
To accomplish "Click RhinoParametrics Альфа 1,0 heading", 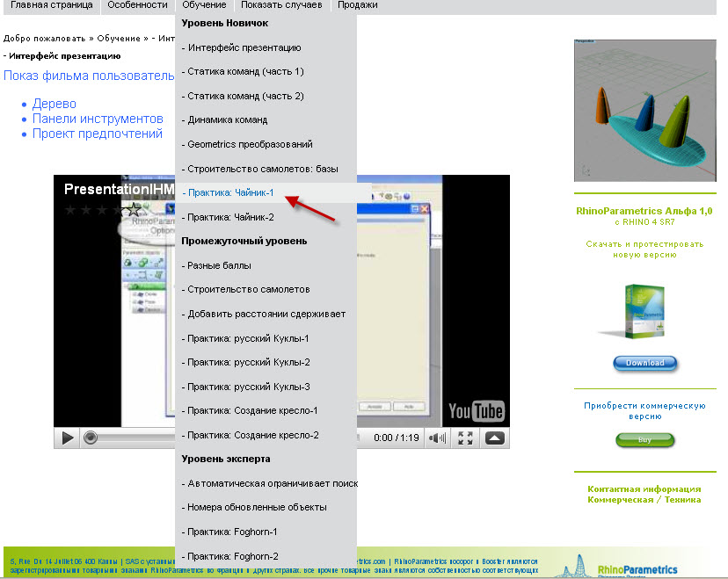I will tap(644, 211).
